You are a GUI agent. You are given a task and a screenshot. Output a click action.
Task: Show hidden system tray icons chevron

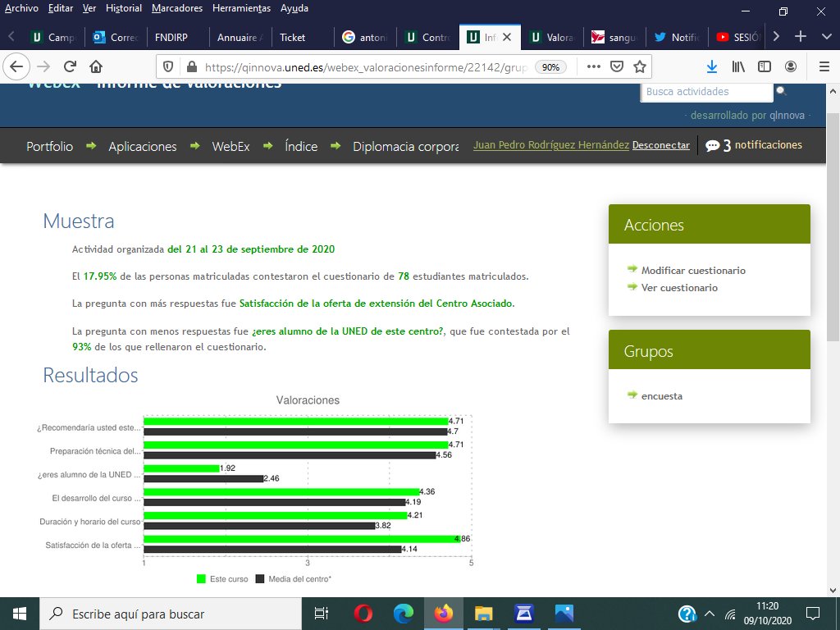coord(710,614)
